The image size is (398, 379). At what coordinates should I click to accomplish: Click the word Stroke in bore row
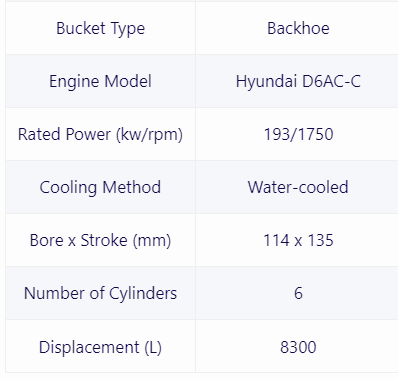pos(104,240)
